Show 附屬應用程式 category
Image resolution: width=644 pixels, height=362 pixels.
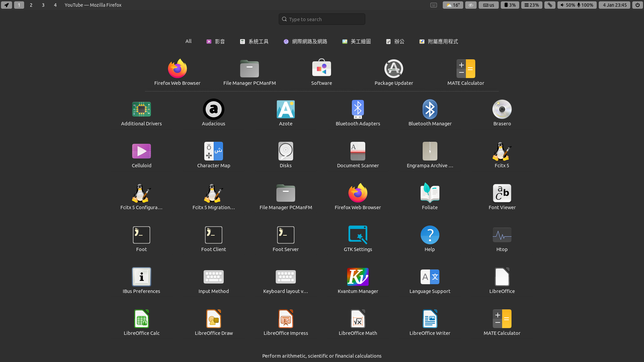[x=439, y=42]
